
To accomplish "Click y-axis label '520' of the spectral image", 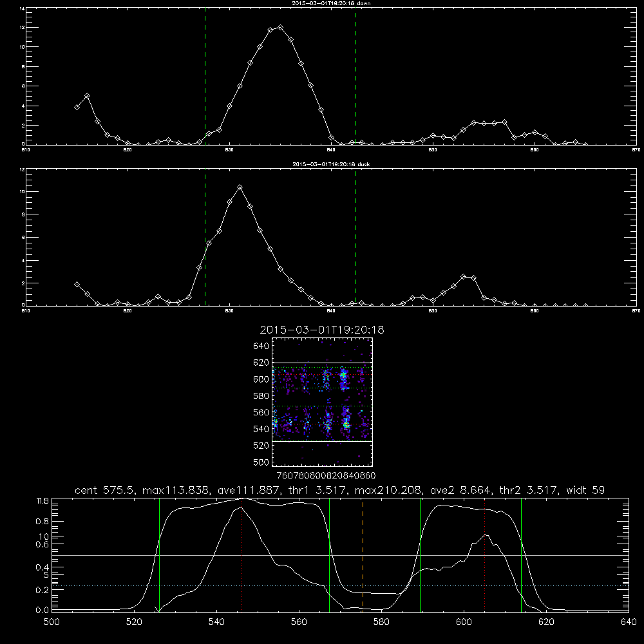I will pos(261,446).
